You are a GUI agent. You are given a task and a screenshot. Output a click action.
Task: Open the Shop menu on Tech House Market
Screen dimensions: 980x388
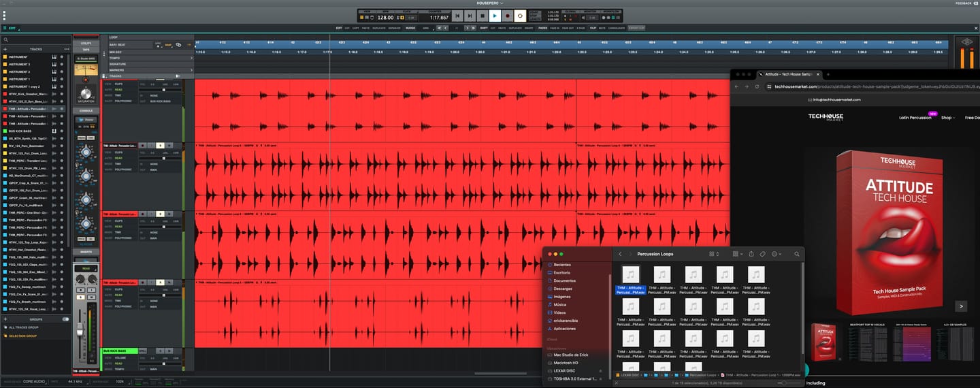pyautogui.click(x=947, y=117)
